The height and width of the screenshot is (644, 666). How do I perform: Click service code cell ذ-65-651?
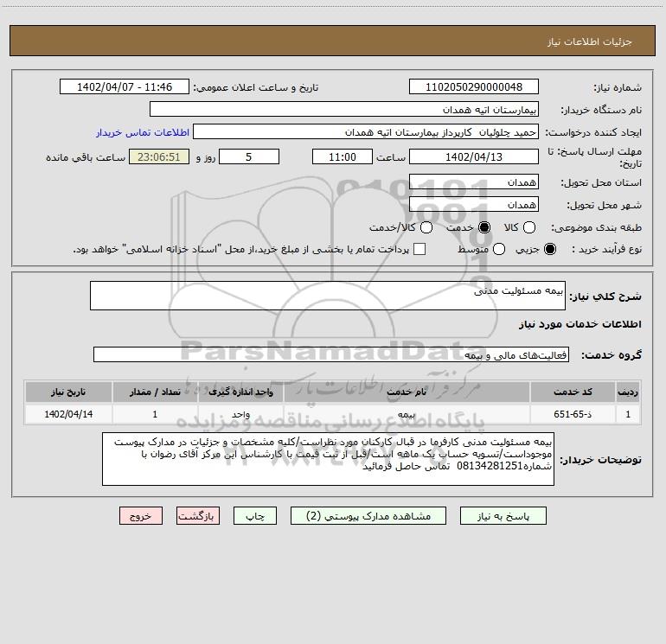(x=573, y=414)
